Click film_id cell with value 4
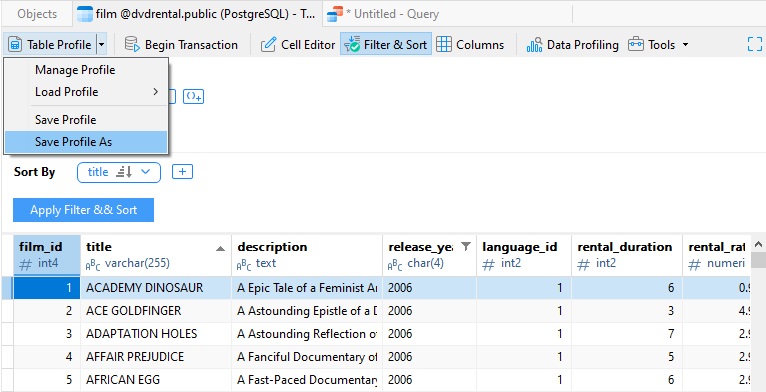766x392 pixels. pos(47,357)
